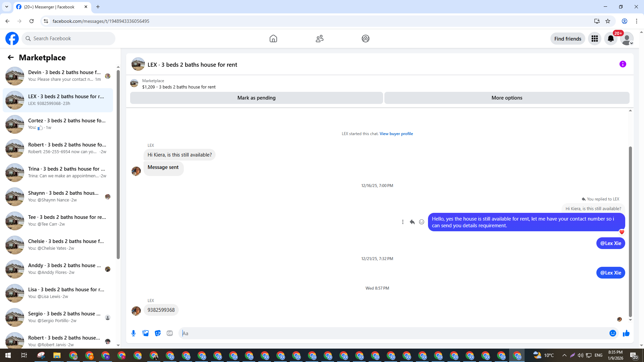
Task: Open the View buyer profile link
Action: click(x=396, y=134)
